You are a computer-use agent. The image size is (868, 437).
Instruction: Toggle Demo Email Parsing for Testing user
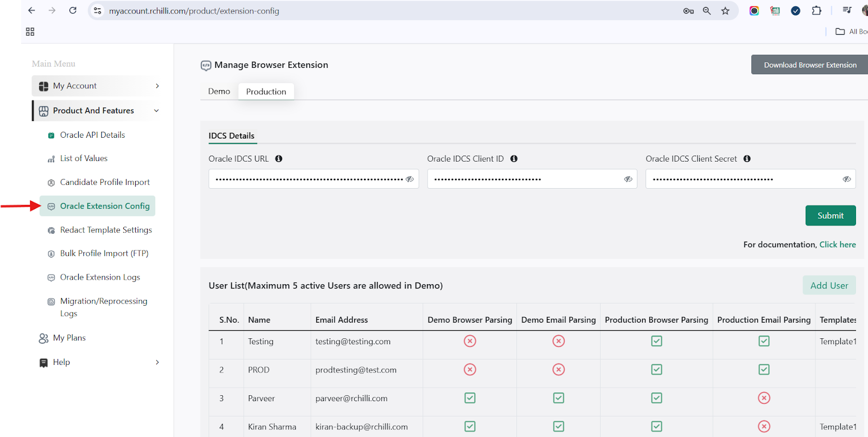[x=559, y=341]
